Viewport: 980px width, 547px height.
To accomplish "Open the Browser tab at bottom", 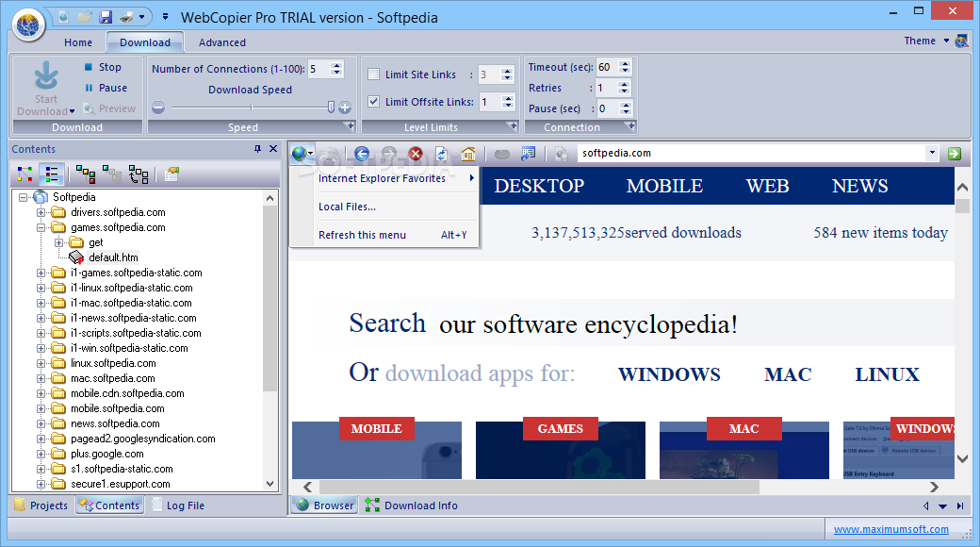I will point(325,506).
